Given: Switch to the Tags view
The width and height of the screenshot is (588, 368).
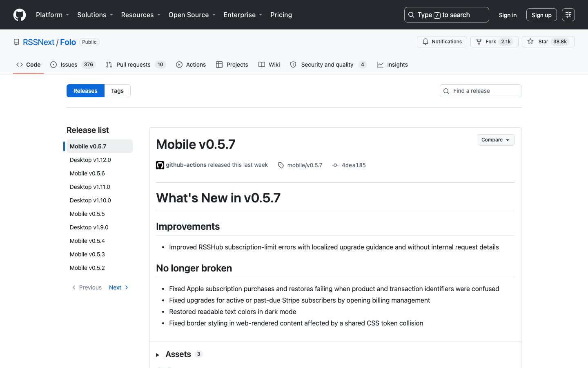Looking at the screenshot, I should 117,91.
